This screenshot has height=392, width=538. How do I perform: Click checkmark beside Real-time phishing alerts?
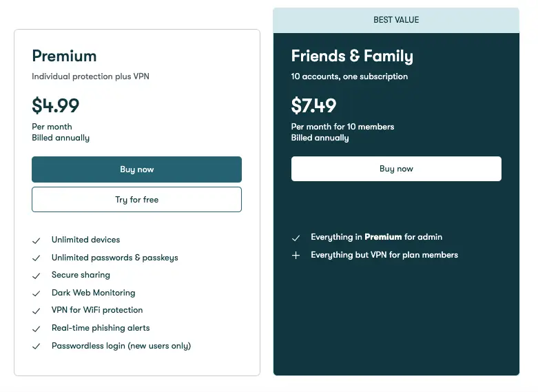coord(36,329)
